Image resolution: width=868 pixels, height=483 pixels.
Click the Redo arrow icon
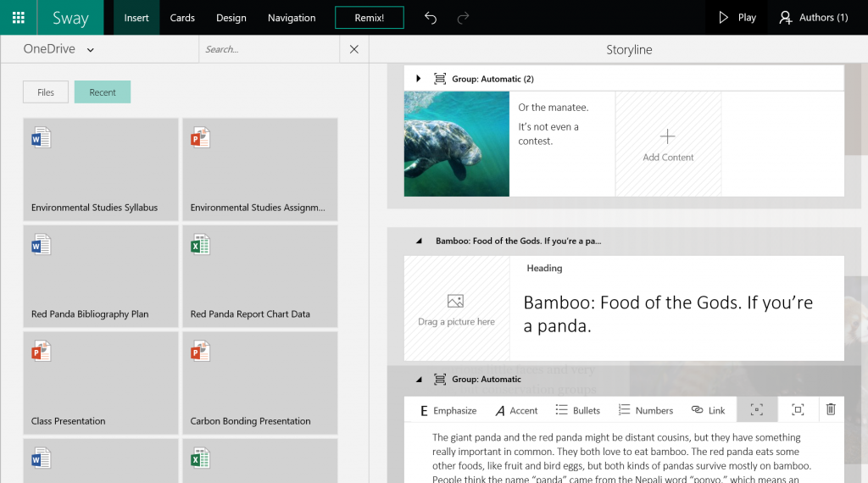[463, 18]
